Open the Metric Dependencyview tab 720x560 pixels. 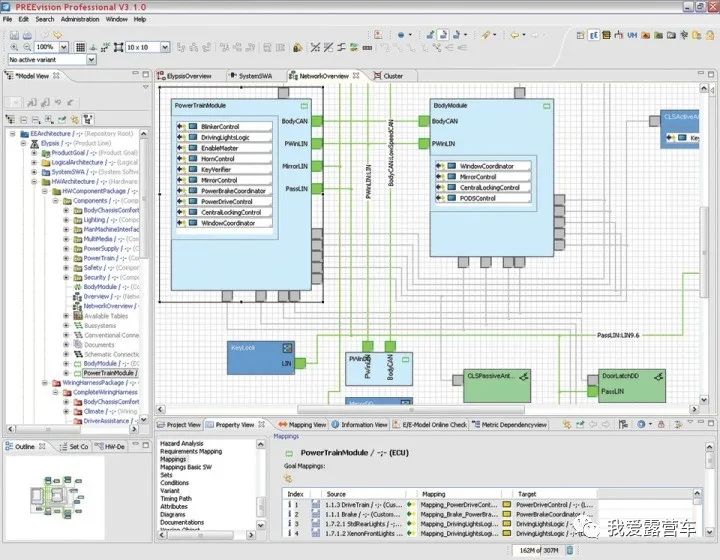pos(509,425)
